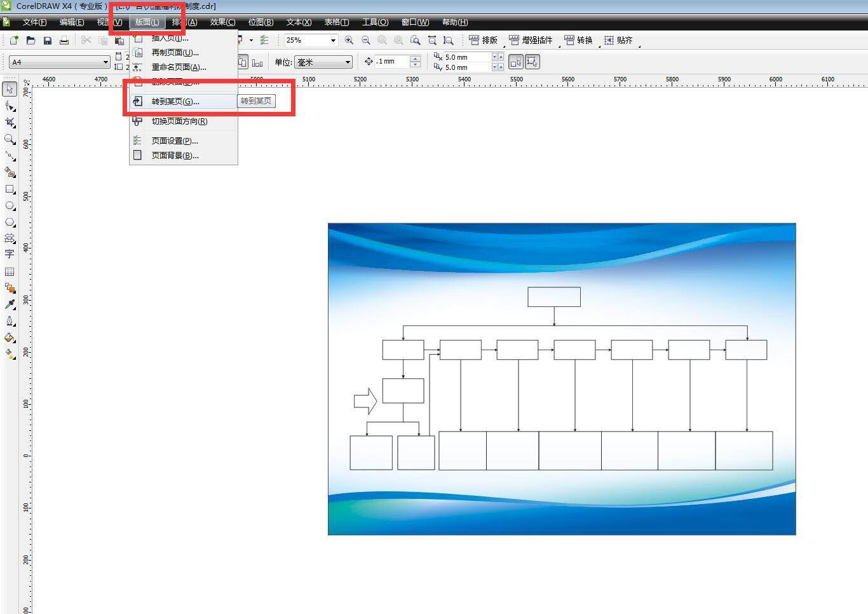This screenshot has height=614, width=868.
Task: Select the Polygon tool
Action: point(10,222)
